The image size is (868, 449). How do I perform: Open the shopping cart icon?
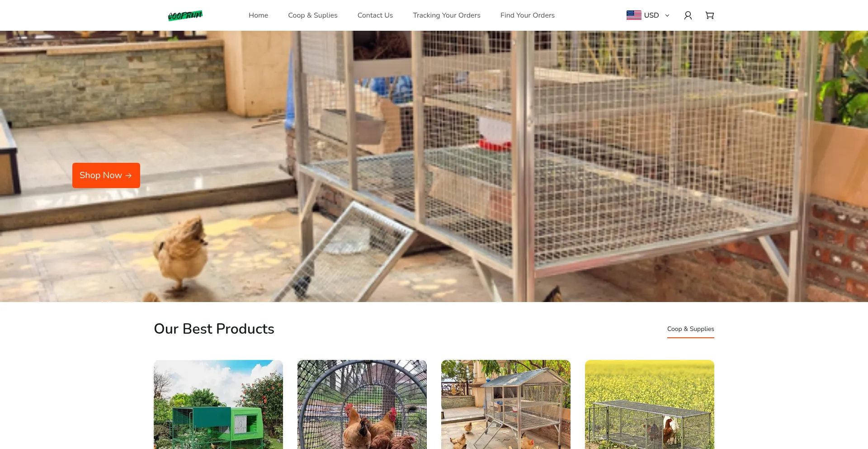(x=710, y=15)
